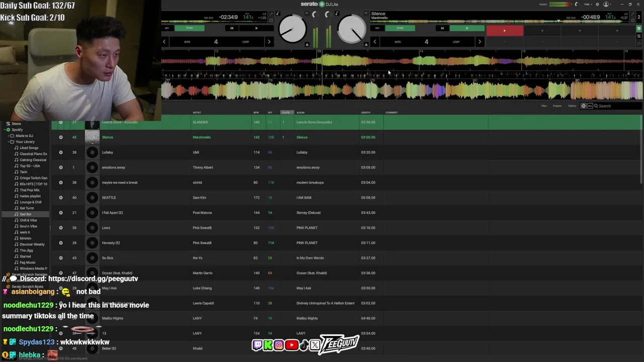Select Discover Weekly playlist

(32, 244)
